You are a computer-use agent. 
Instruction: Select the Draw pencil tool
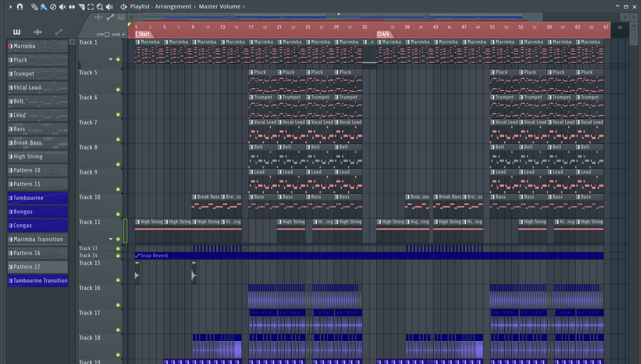(34, 7)
